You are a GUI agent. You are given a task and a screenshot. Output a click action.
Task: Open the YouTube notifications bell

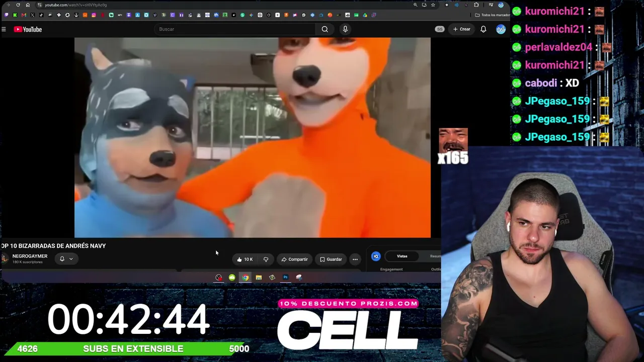pos(483,29)
